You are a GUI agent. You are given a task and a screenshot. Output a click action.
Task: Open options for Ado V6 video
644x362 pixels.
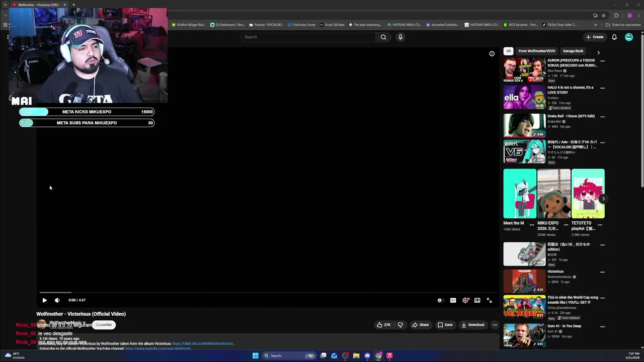click(602, 143)
